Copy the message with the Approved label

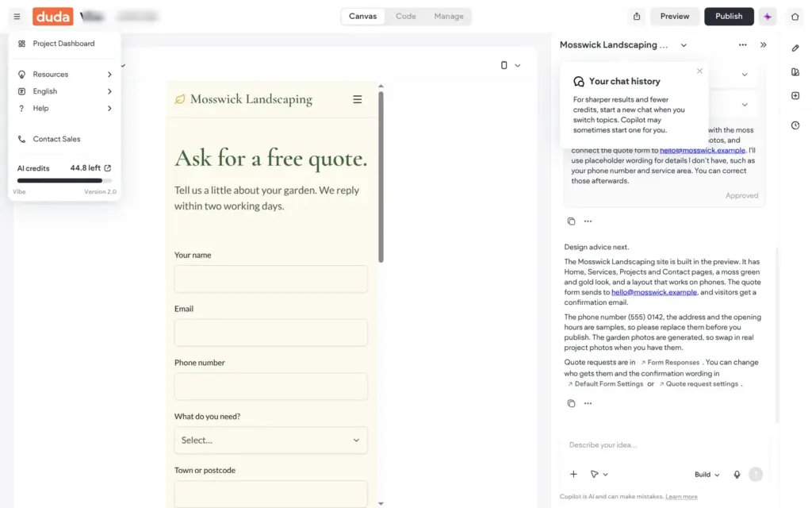click(x=571, y=221)
